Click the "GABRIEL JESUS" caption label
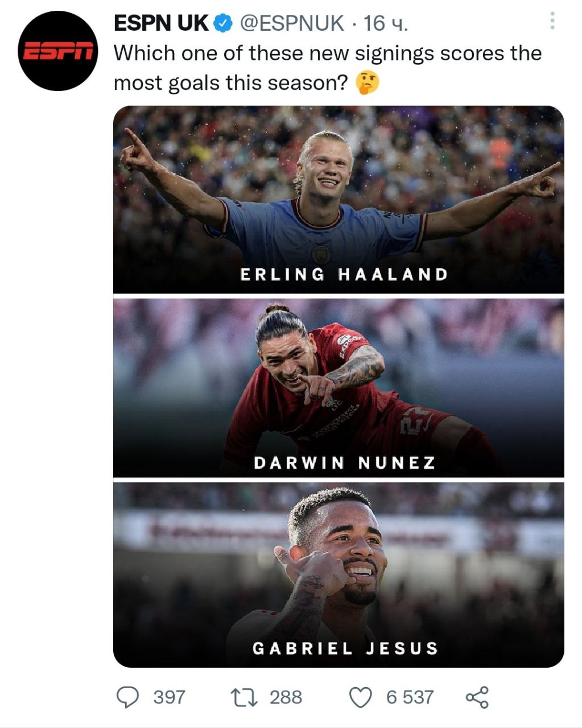 coord(345,648)
